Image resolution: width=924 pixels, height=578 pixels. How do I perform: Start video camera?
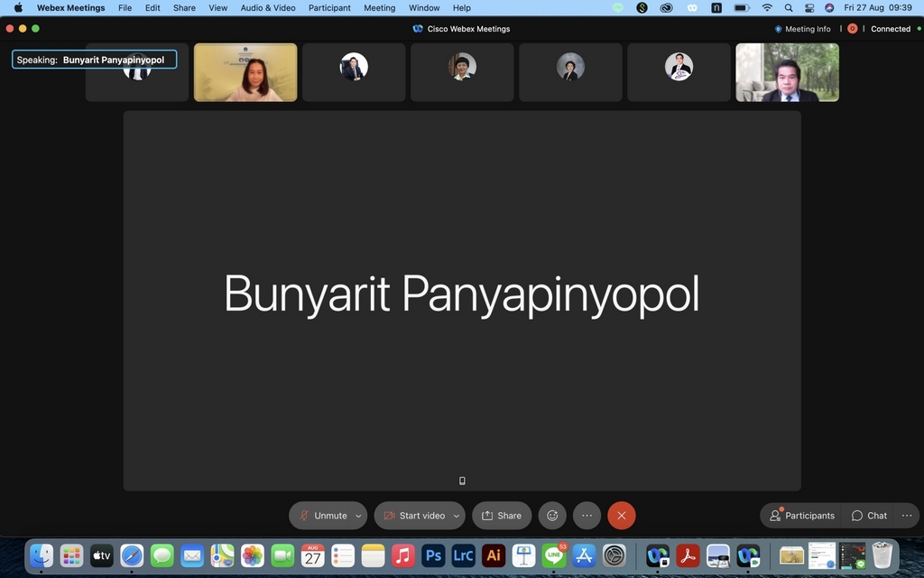tap(413, 516)
